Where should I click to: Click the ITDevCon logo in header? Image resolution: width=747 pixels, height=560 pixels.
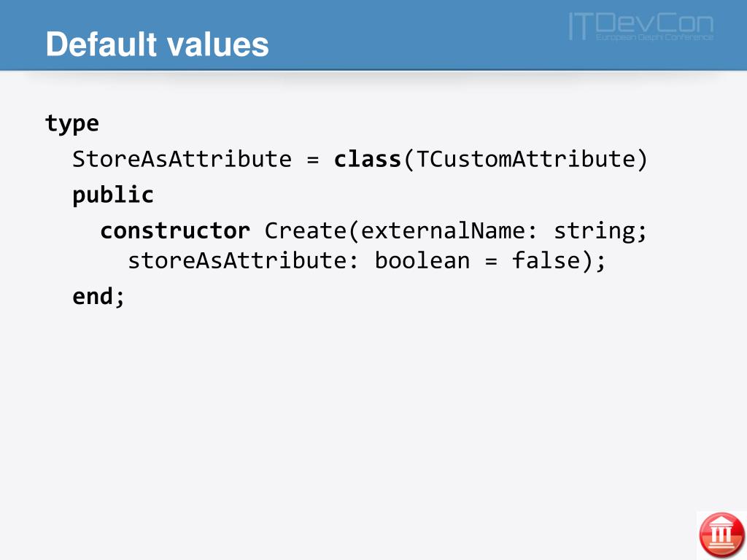[x=641, y=26]
